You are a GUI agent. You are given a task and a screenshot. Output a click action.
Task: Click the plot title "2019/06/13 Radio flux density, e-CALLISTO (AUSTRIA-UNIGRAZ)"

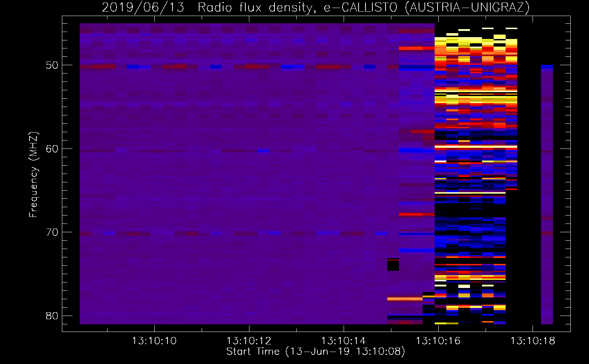pos(316,7)
